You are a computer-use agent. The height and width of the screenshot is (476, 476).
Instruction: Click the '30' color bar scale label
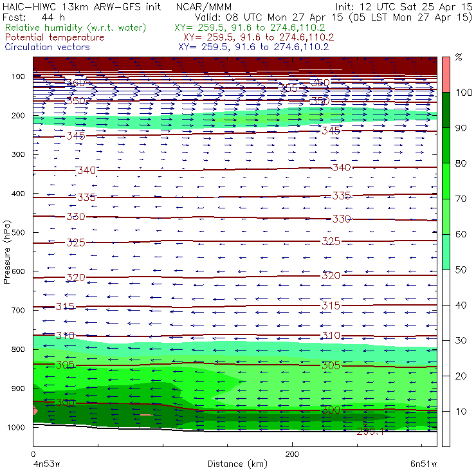461,341
